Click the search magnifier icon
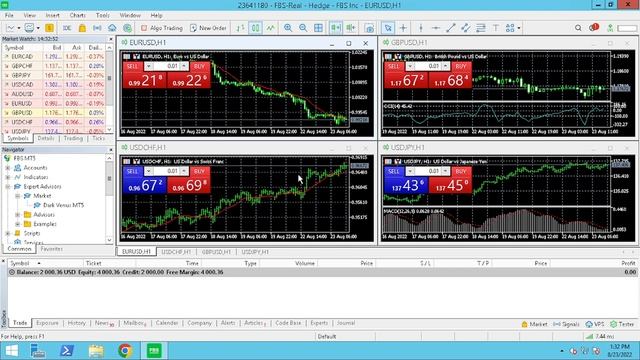Image resolution: width=640 pixels, height=360 pixels. click(578, 28)
